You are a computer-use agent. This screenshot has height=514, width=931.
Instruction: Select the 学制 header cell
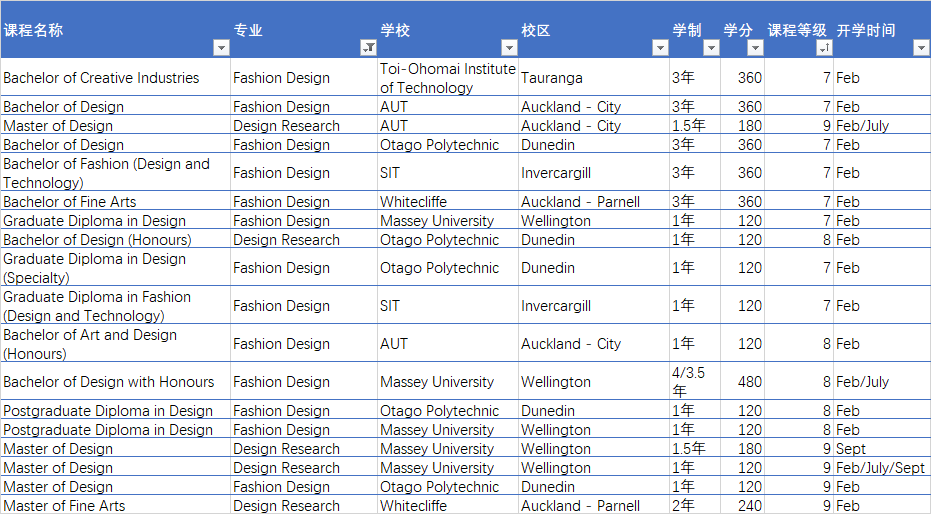coord(695,30)
